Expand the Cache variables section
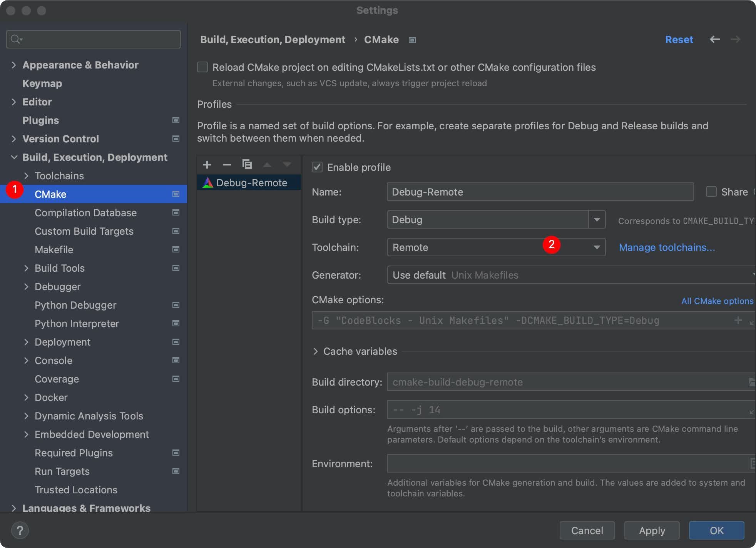The image size is (756, 548). 316,351
